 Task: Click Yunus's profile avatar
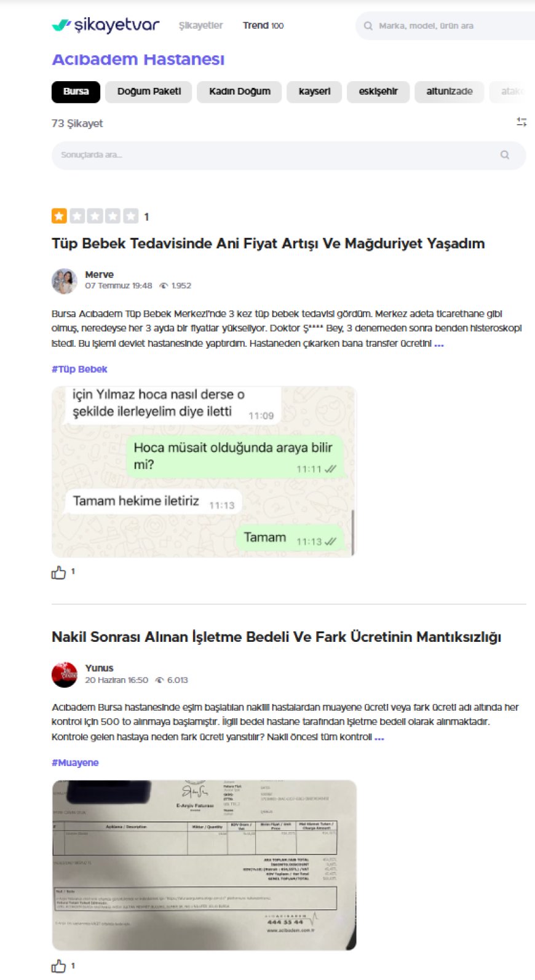click(65, 674)
